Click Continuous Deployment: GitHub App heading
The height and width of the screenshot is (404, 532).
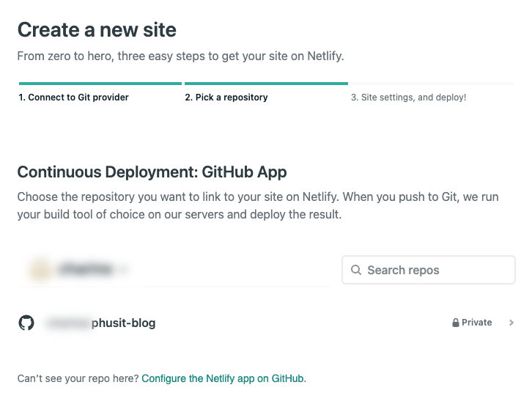(152, 172)
